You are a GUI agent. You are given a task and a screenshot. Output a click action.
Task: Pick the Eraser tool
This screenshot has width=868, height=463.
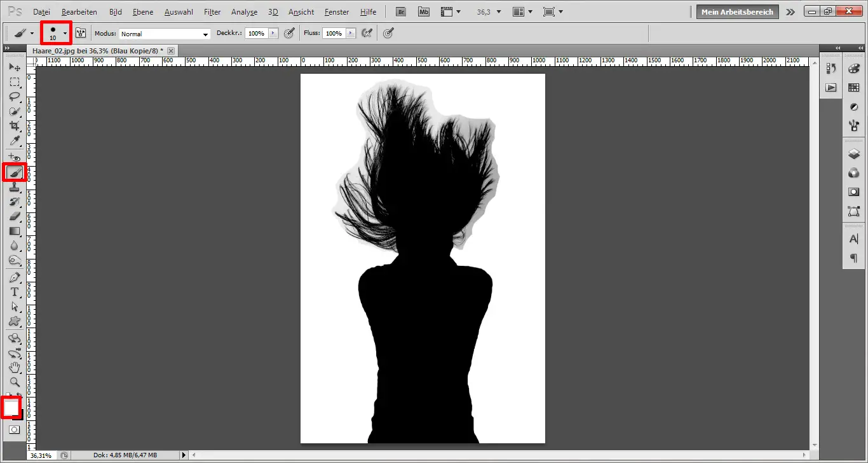(15, 216)
